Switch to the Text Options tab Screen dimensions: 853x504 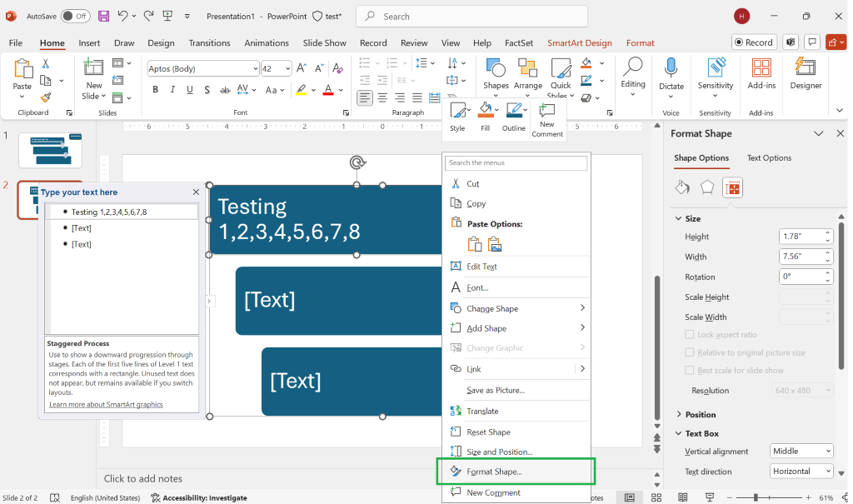[769, 157]
